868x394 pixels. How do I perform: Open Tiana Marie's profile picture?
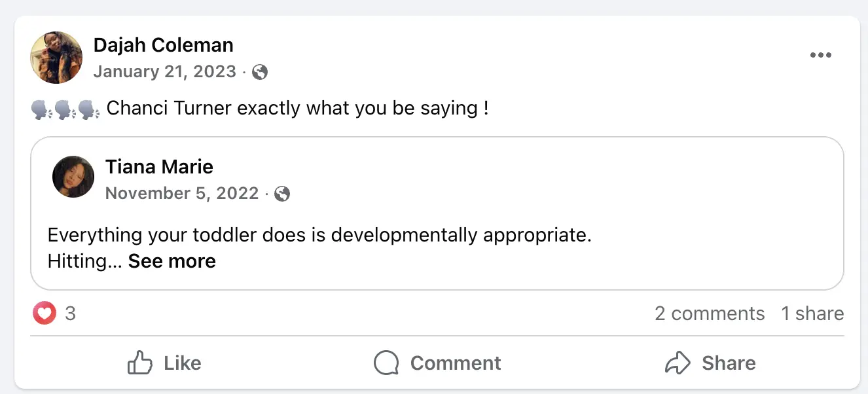(73, 177)
